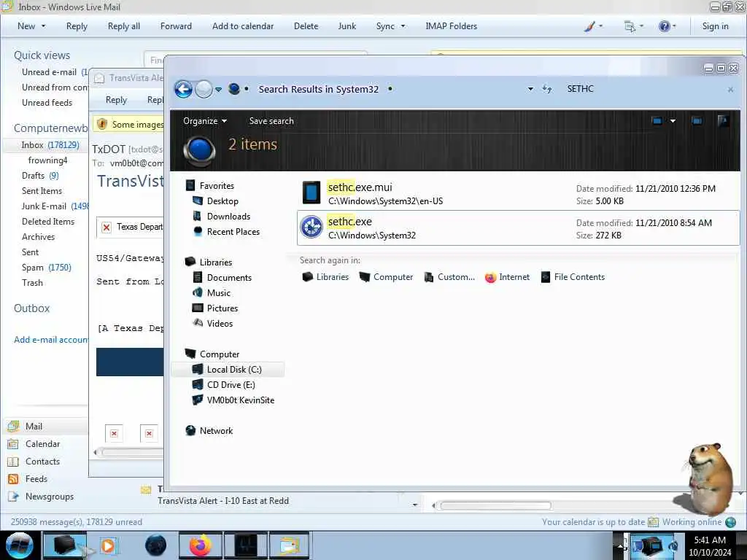Screen dimensions: 747x560
Task: Mark message as Junk
Action: click(x=347, y=26)
